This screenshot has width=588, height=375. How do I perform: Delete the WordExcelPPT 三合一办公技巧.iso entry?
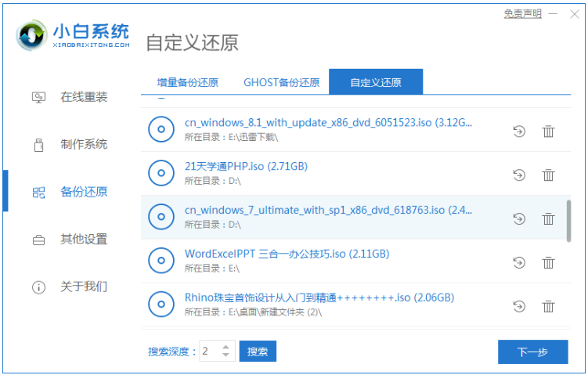point(548,262)
